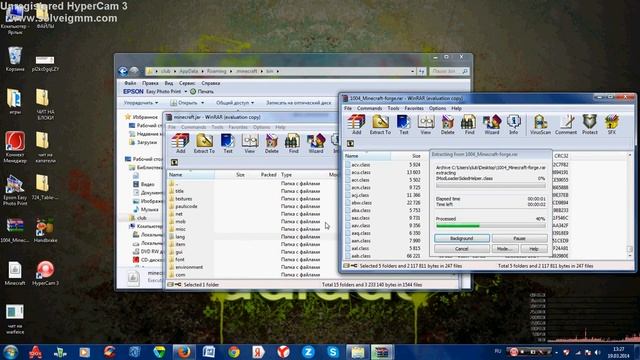This screenshot has height=360, width=640.
Task: Open Commands menu in forge.rar window
Action: pos(369,109)
